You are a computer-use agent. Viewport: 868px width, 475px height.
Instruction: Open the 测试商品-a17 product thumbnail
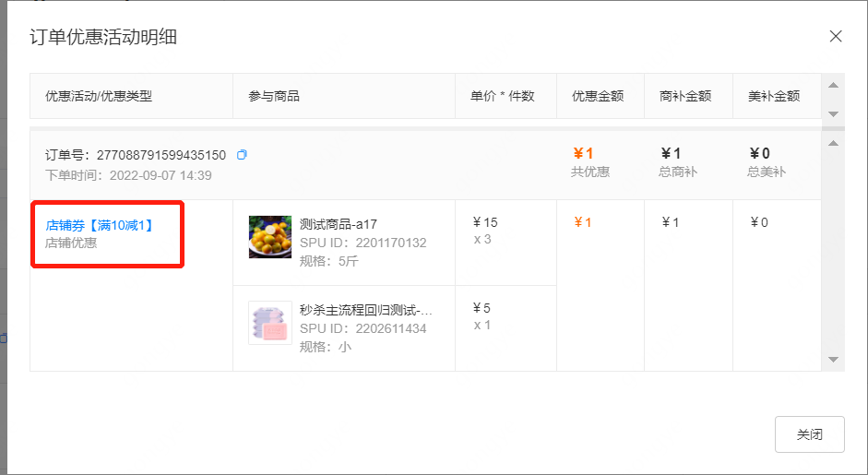point(270,237)
